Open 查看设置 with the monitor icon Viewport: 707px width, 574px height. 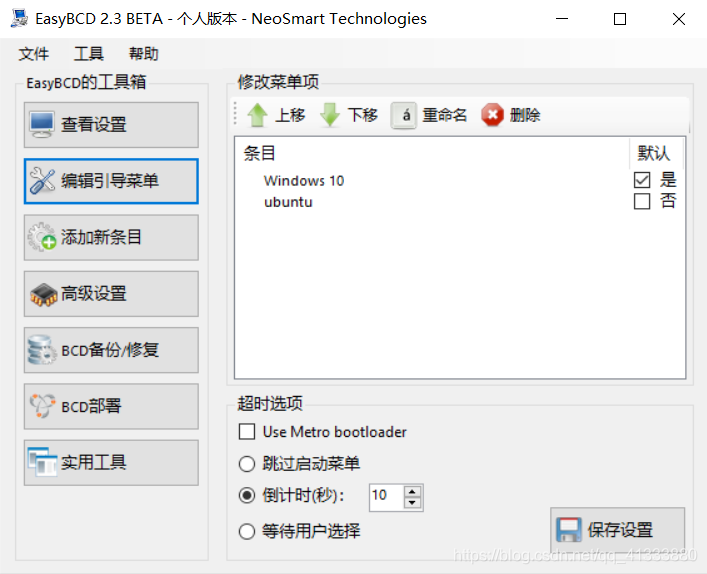coord(111,125)
